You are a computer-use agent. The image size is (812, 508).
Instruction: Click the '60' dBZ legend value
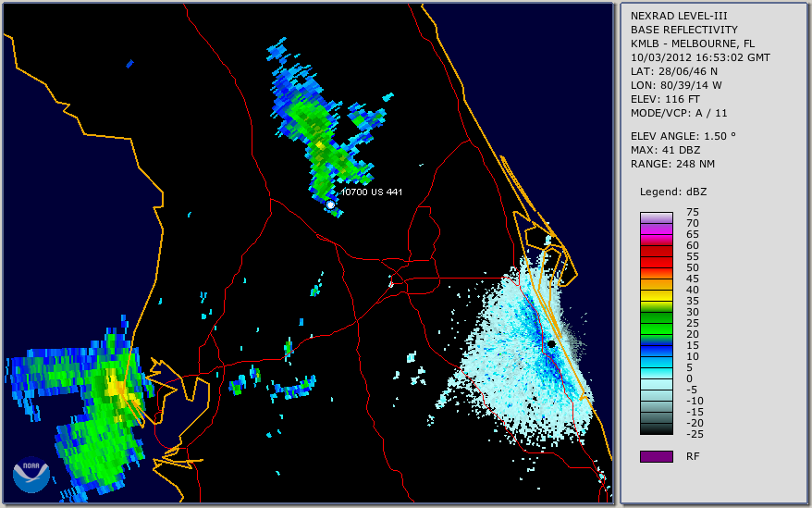point(693,245)
